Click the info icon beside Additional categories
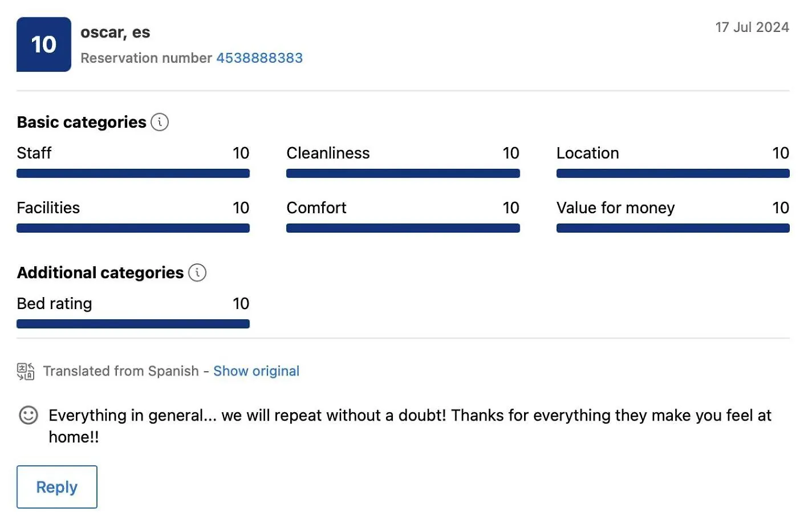Image resolution: width=812 pixels, height=520 pixels. [x=197, y=273]
